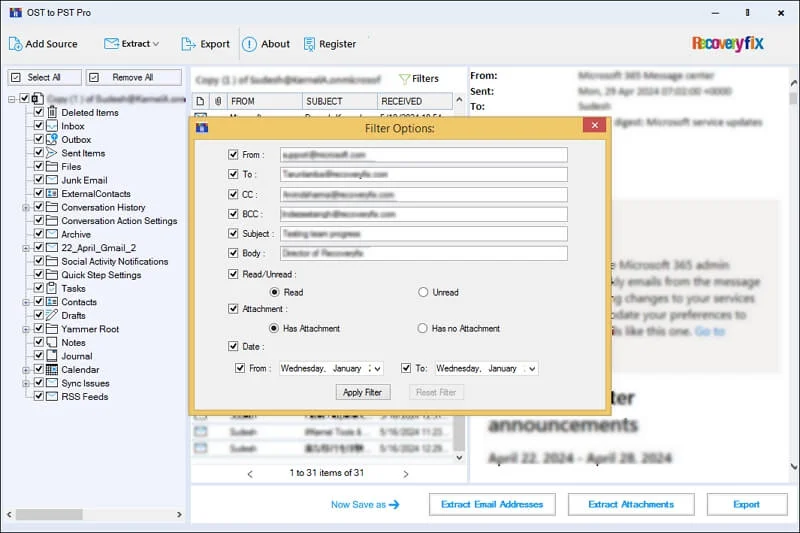
Task: Click the attachment paperclip column icon
Action: pyautogui.click(x=218, y=101)
